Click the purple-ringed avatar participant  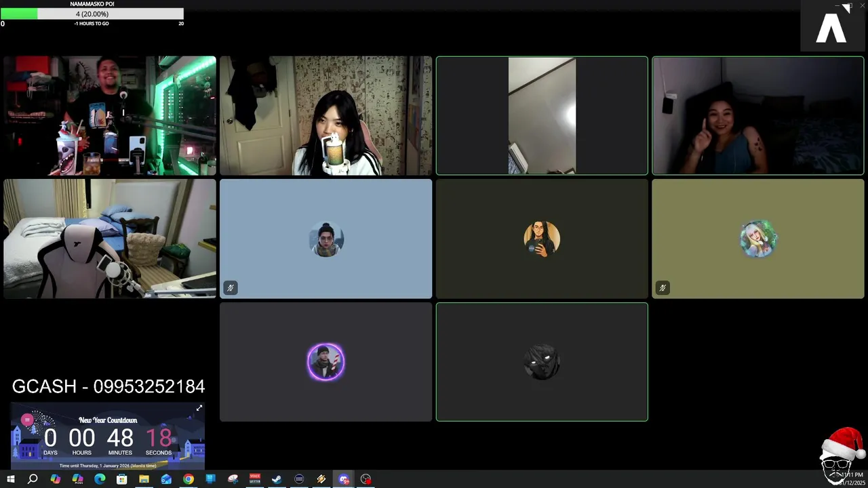point(326,362)
